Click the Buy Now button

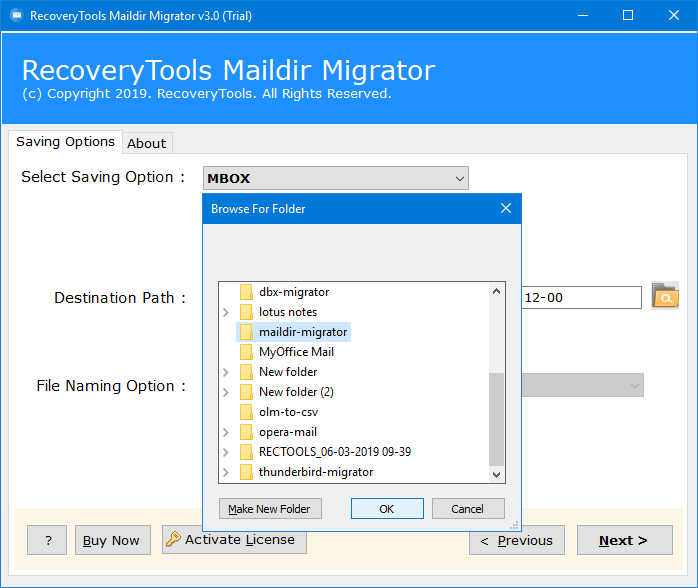pos(113,540)
